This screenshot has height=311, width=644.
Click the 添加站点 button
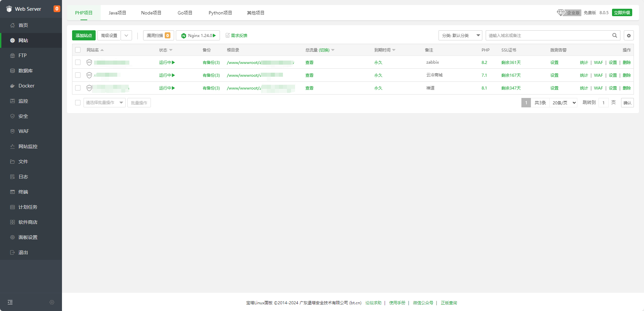[x=84, y=35]
